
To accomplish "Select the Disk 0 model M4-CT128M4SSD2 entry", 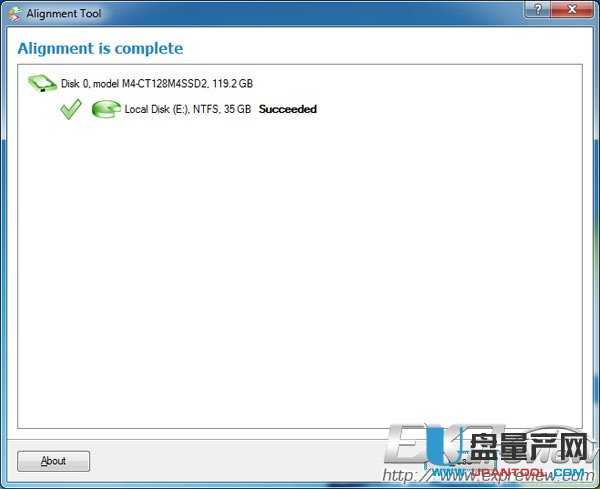I will click(x=157, y=83).
